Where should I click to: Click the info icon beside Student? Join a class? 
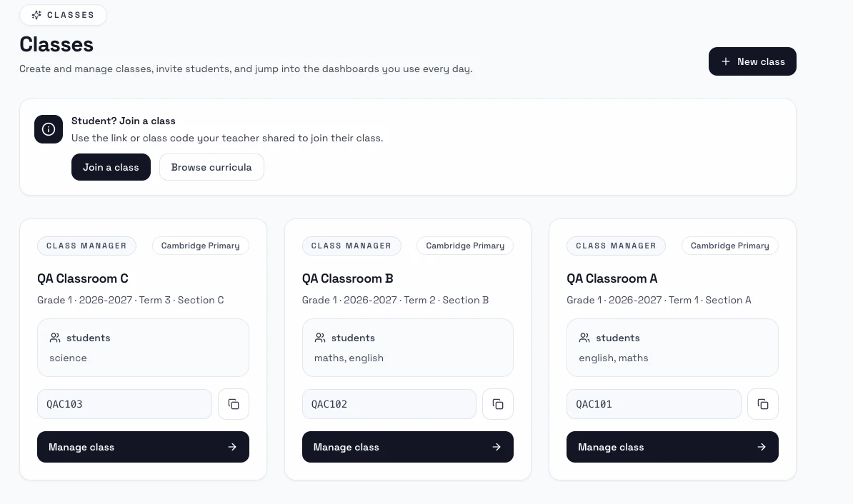pyautogui.click(x=49, y=129)
